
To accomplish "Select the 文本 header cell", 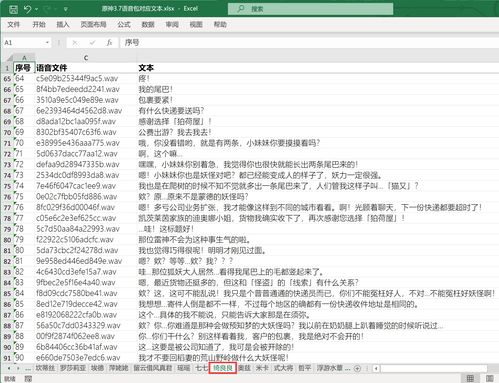I will coord(318,68).
